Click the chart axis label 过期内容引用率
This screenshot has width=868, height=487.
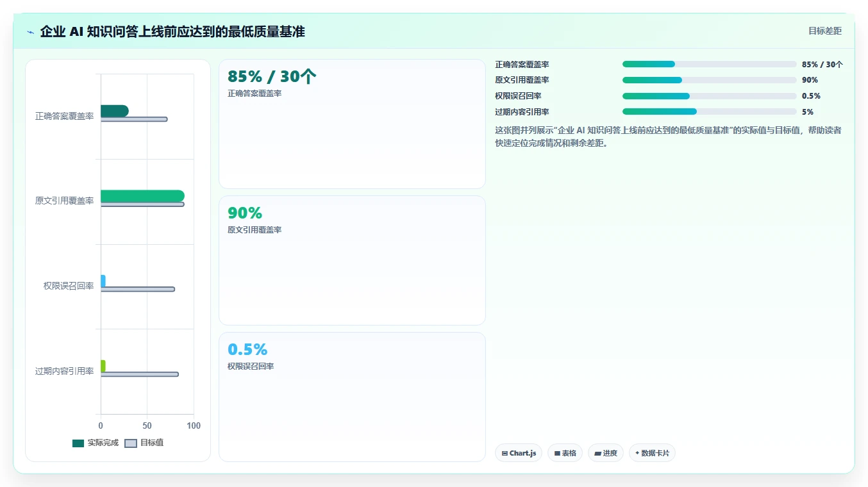(64, 371)
